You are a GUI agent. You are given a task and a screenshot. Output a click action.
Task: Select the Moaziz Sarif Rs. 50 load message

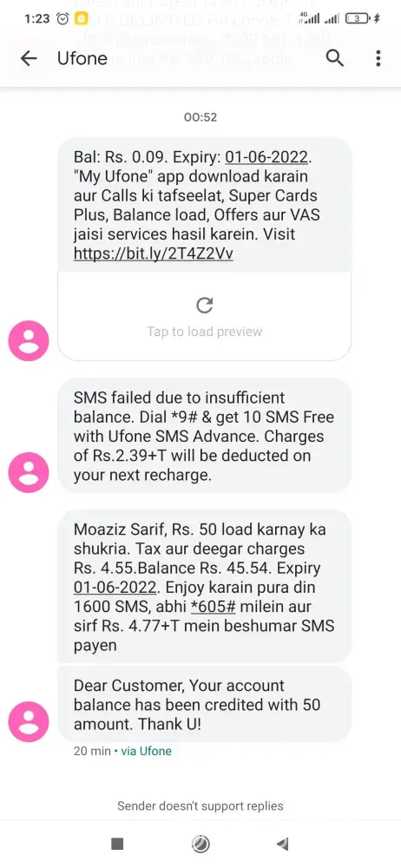(x=204, y=587)
